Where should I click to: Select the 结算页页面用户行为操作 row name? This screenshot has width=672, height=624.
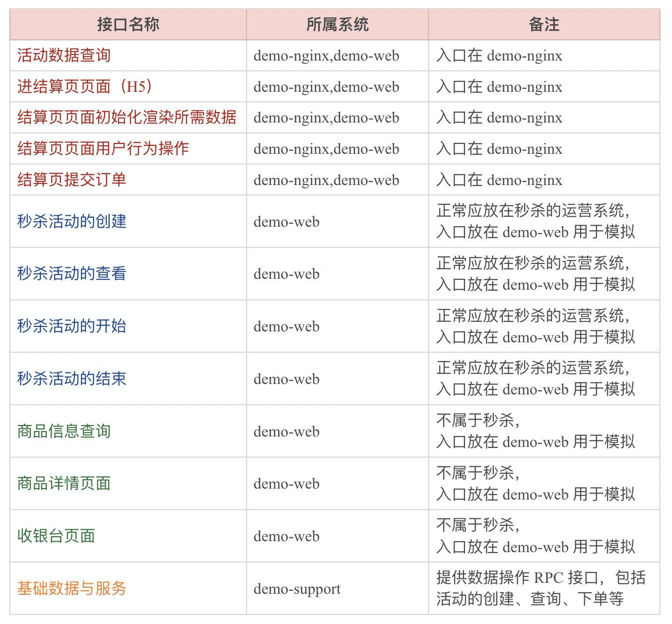[x=103, y=148]
